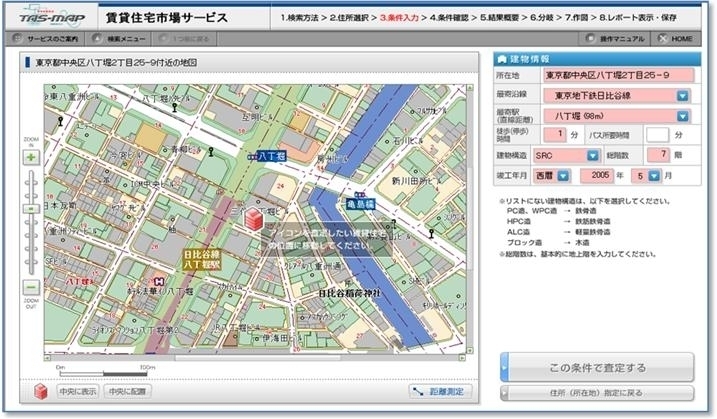Viewport: 717px width, 419px height.
Task: Click the 徒歩時間 minutes input field
Action: coord(555,134)
